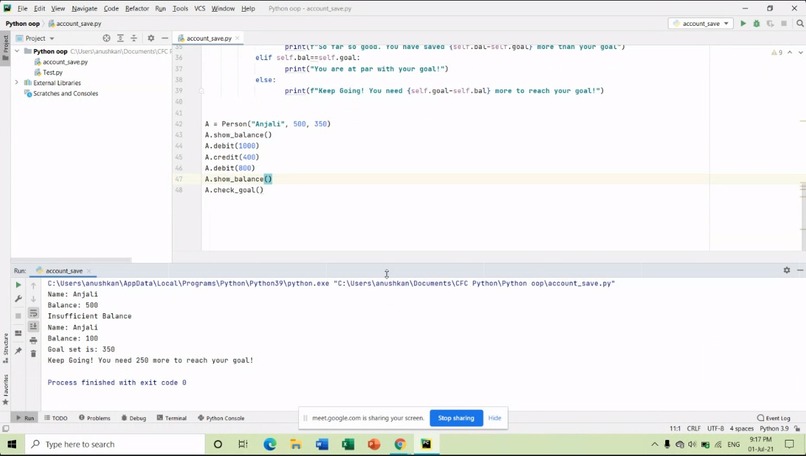Change CRLF line separator in status bar

(x=693, y=428)
